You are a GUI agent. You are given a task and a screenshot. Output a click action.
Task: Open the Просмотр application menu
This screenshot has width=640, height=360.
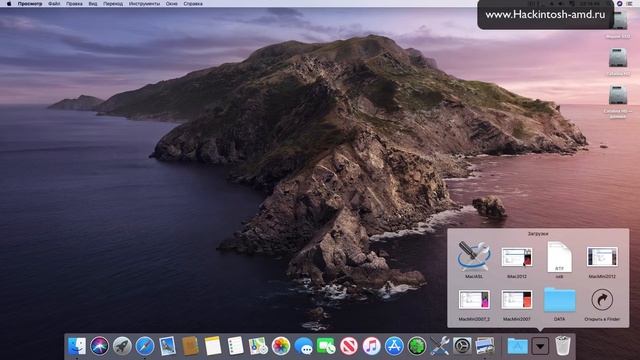click(x=30, y=4)
